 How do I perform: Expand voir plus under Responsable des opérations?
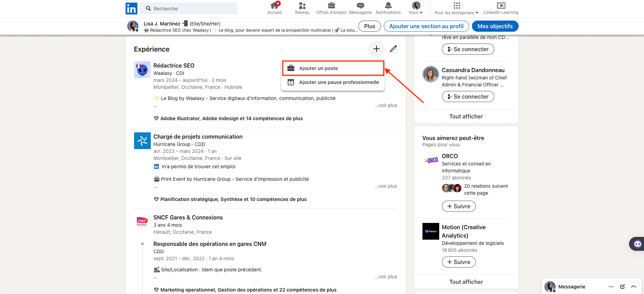[386, 277]
